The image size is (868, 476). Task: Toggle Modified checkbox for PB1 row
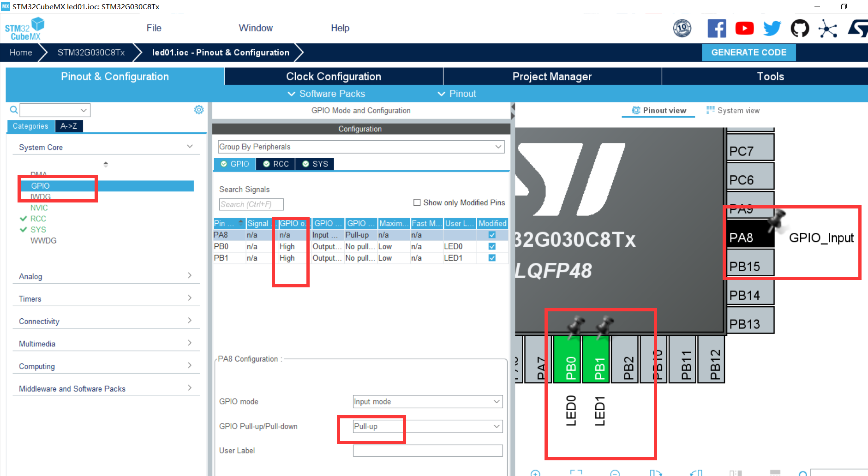492,258
